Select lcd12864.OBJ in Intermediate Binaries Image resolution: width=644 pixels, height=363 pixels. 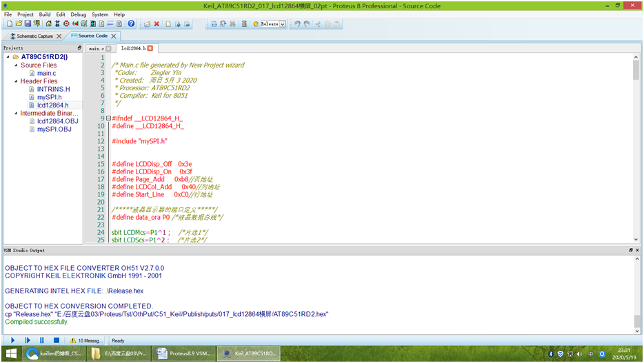(57, 121)
